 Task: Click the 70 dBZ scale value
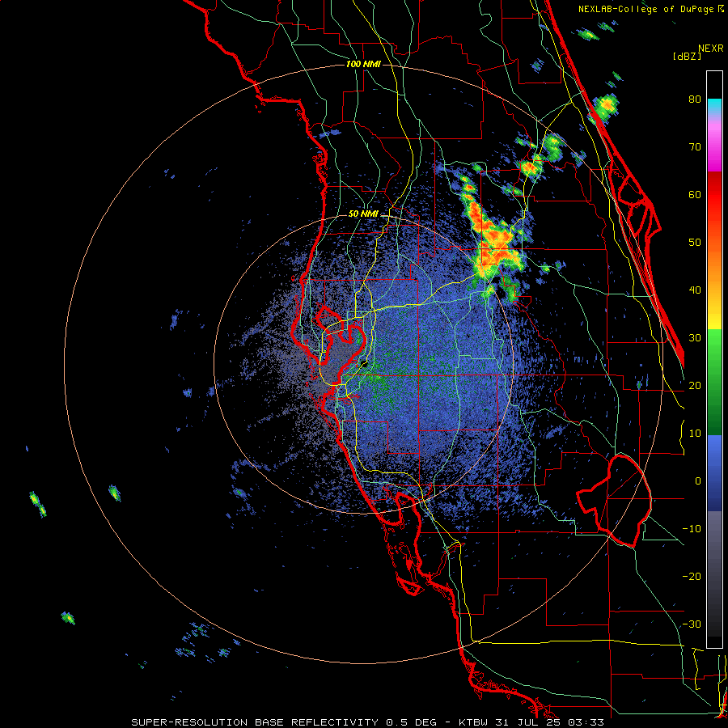pos(695,146)
